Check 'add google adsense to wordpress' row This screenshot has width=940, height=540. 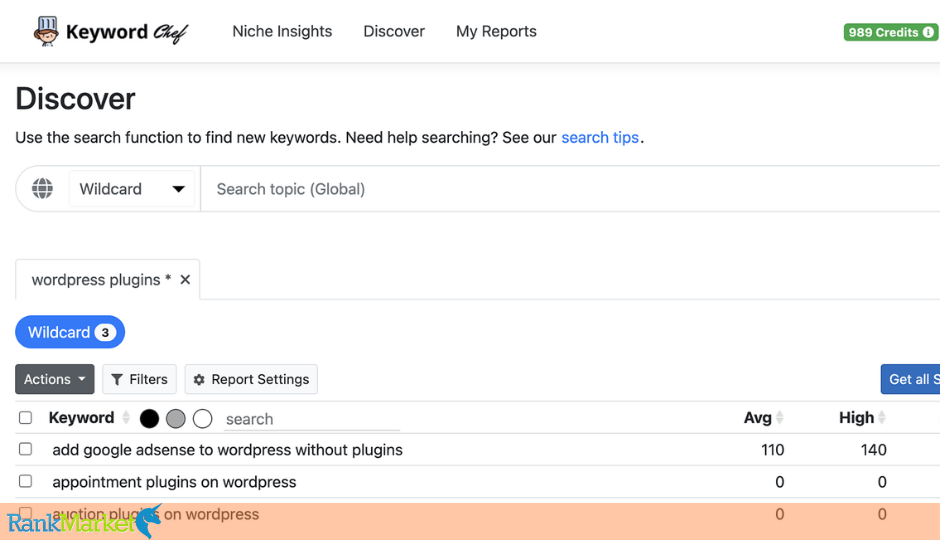tap(25, 449)
